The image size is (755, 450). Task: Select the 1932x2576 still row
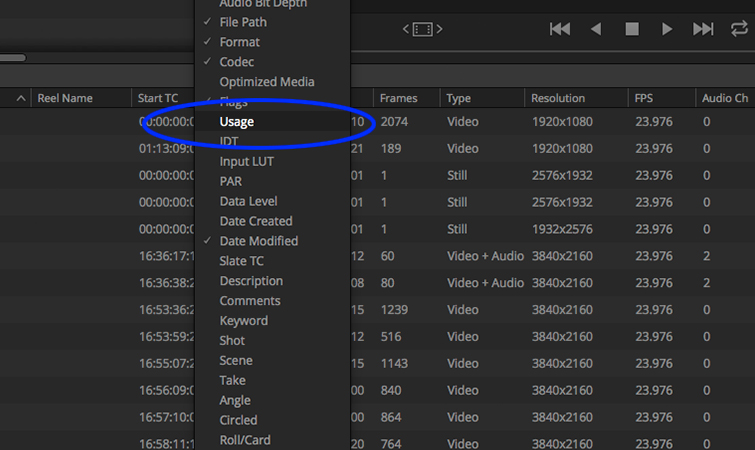(378, 229)
